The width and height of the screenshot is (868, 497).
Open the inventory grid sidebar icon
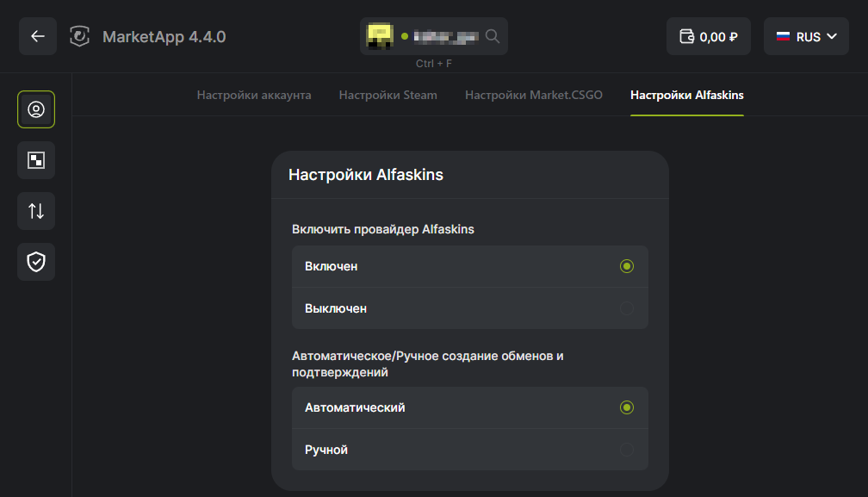pyautogui.click(x=36, y=160)
